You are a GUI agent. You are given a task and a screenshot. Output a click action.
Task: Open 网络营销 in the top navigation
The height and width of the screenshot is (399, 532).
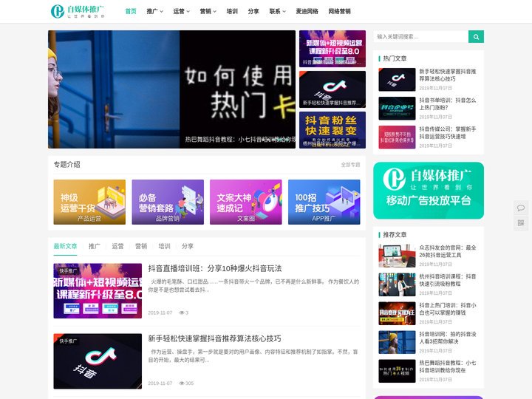point(339,11)
